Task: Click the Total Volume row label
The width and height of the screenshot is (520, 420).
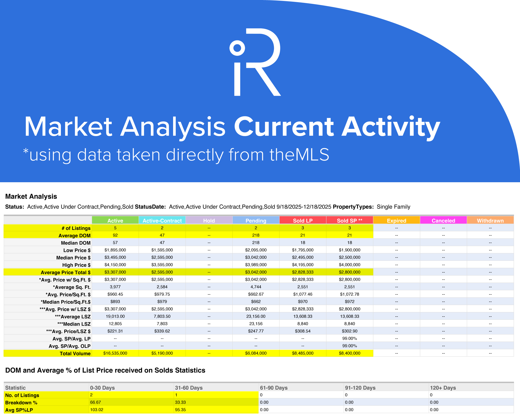Action: point(75,353)
